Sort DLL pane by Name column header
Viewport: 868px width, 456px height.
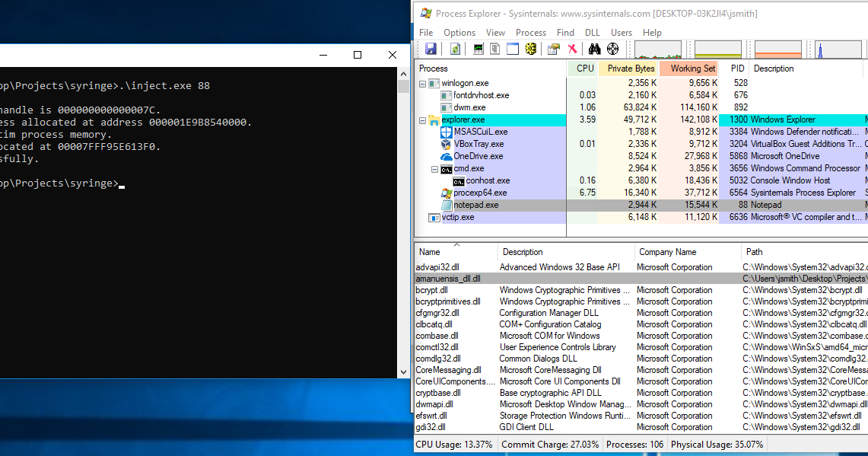[456, 252]
